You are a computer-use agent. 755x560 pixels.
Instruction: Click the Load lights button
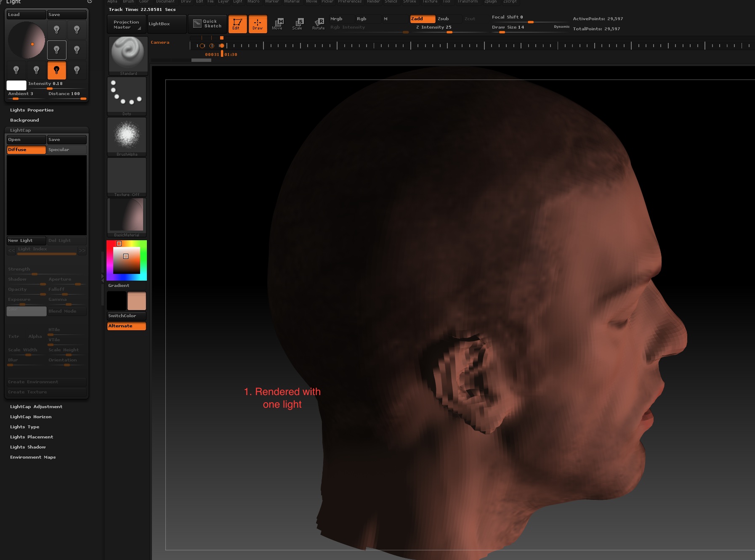tap(26, 15)
